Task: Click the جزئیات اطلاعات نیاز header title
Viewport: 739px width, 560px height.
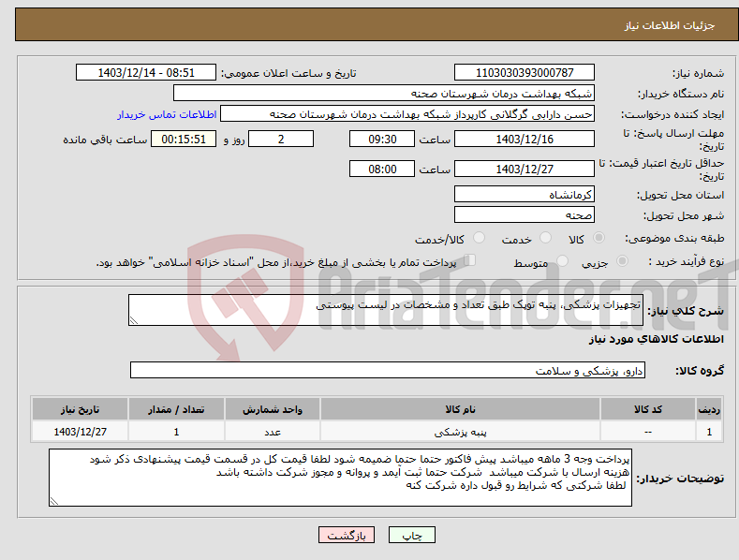Action: [670, 25]
